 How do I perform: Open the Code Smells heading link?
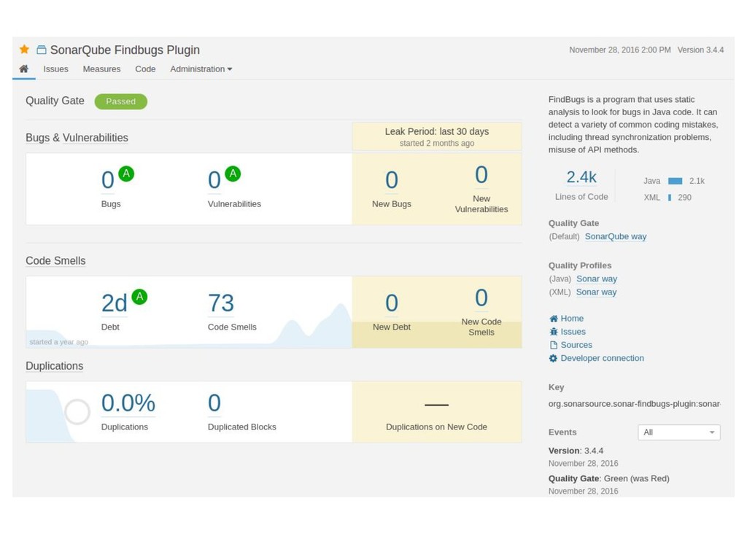[x=55, y=261]
